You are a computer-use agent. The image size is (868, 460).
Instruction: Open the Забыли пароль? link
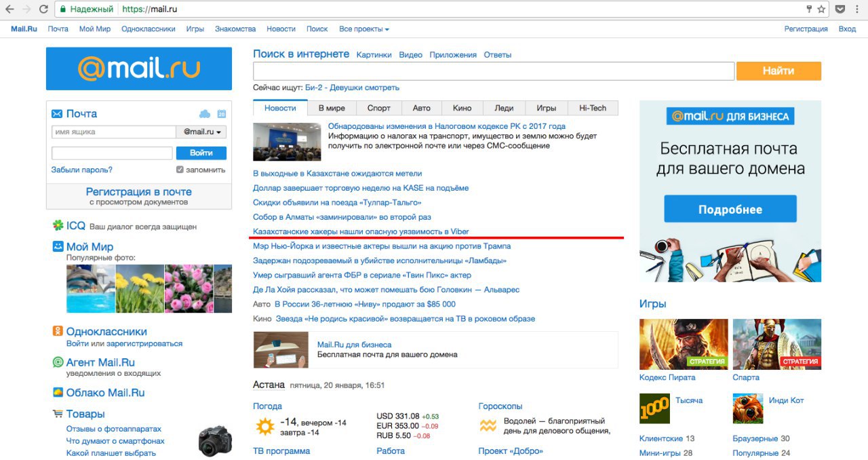coord(82,170)
